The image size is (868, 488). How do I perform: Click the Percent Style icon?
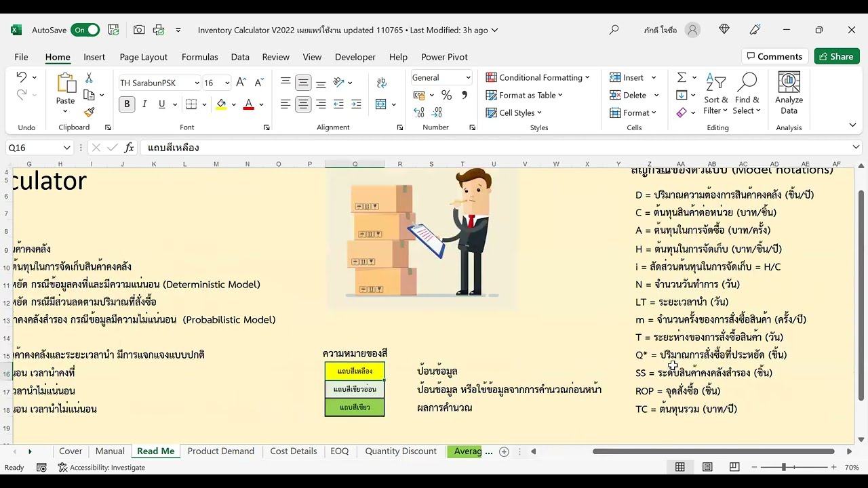tap(446, 95)
